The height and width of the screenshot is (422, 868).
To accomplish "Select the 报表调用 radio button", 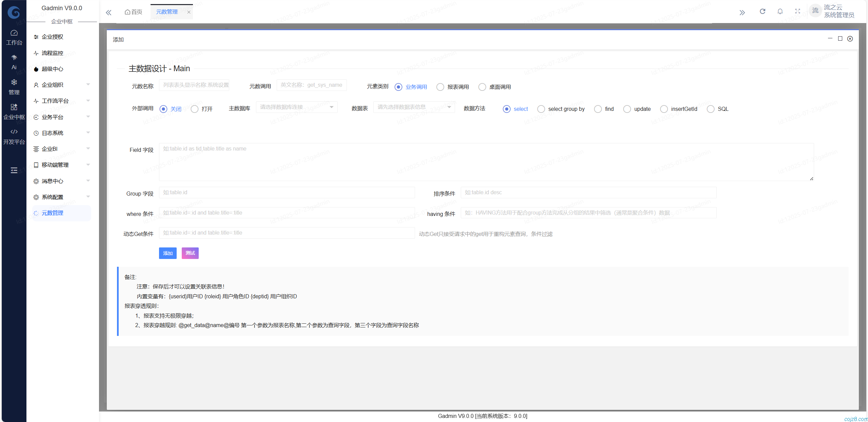I will coord(440,87).
